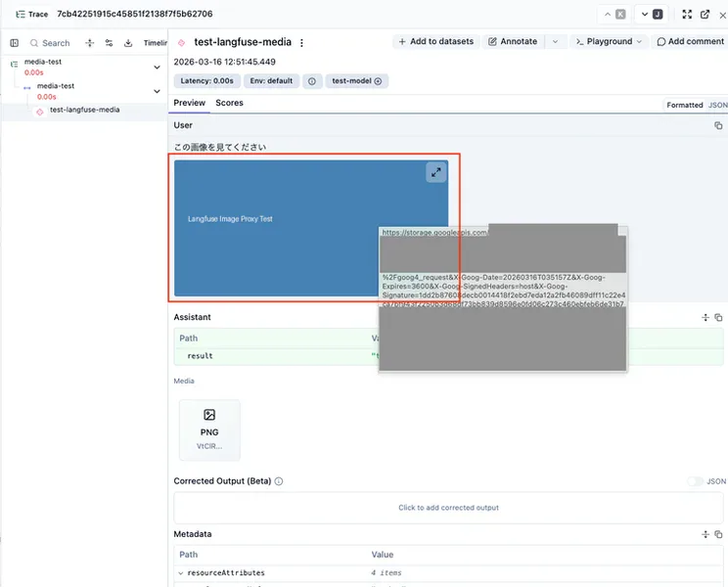Image resolution: width=728 pixels, height=587 pixels.
Task: Open the Annotate dropdown chevron
Action: (555, 42)
